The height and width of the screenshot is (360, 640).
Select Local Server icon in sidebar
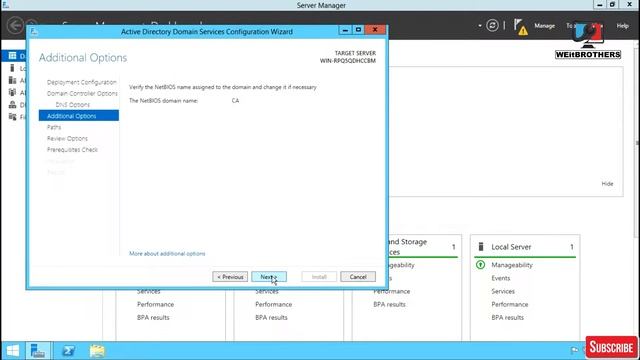tap(12, 68)
